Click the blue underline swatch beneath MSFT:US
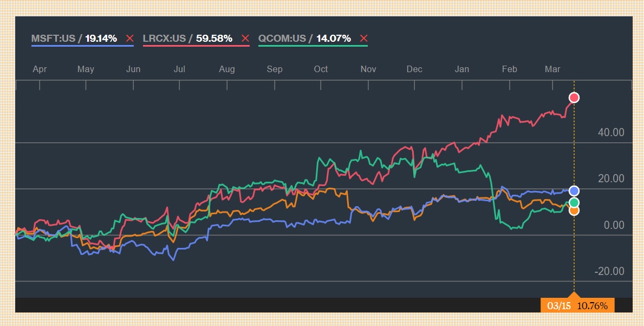The width and height of the screenshot is (644, 326). pyautogui.click(x=82, y=46)
